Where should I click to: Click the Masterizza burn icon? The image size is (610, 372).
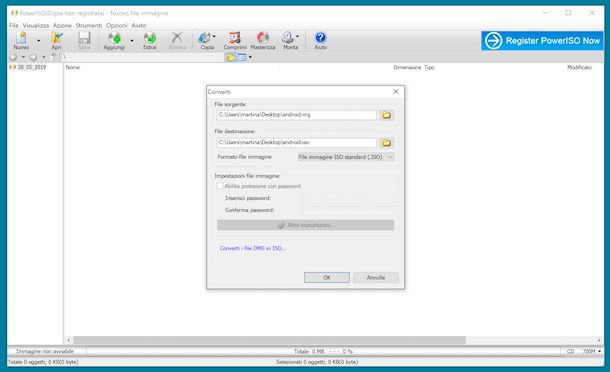[263, 40]
